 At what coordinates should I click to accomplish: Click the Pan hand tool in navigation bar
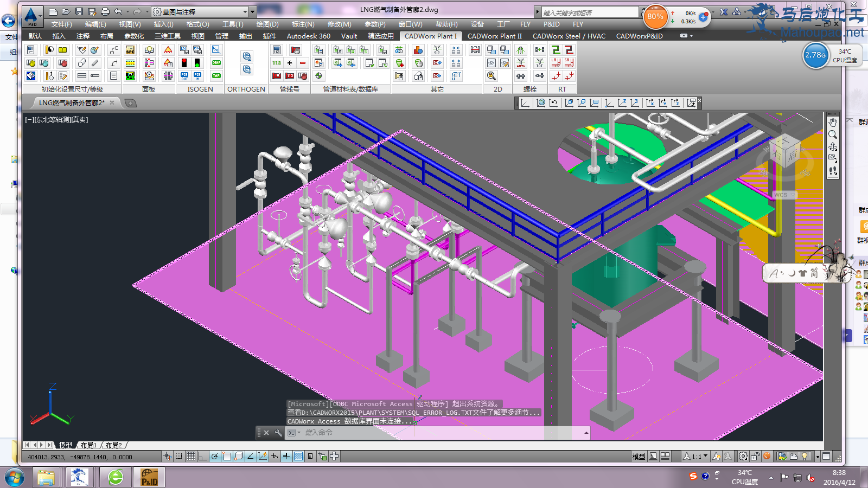point(833,123)
